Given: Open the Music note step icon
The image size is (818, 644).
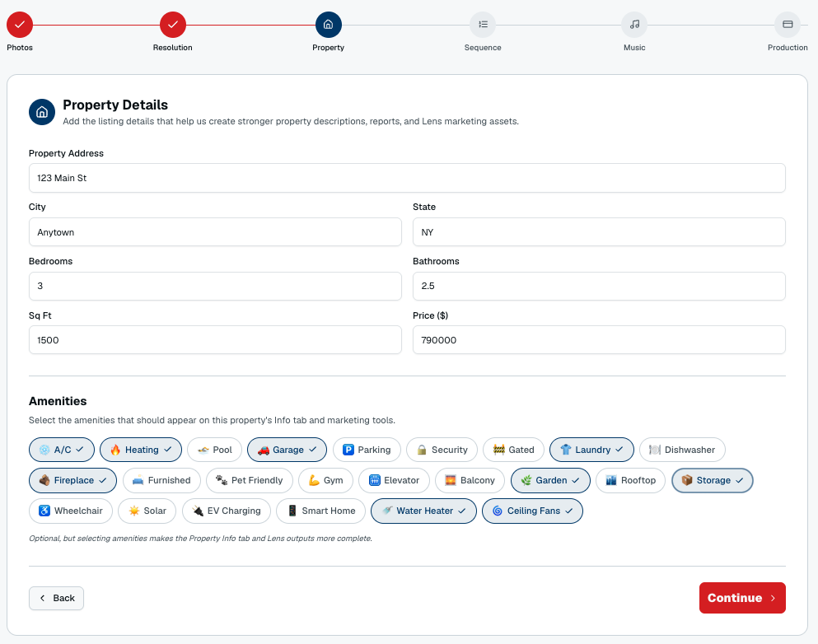Looking at the screenshot, I should pos(634,25).
